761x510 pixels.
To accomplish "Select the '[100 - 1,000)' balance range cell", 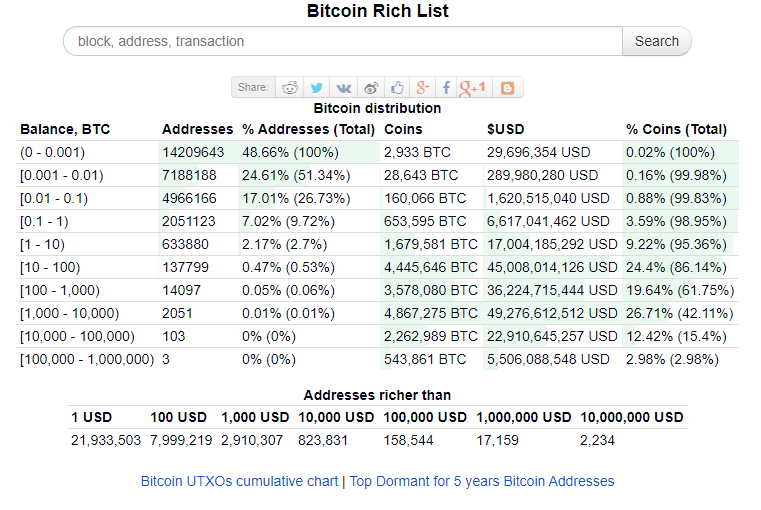I will (60, 290).
